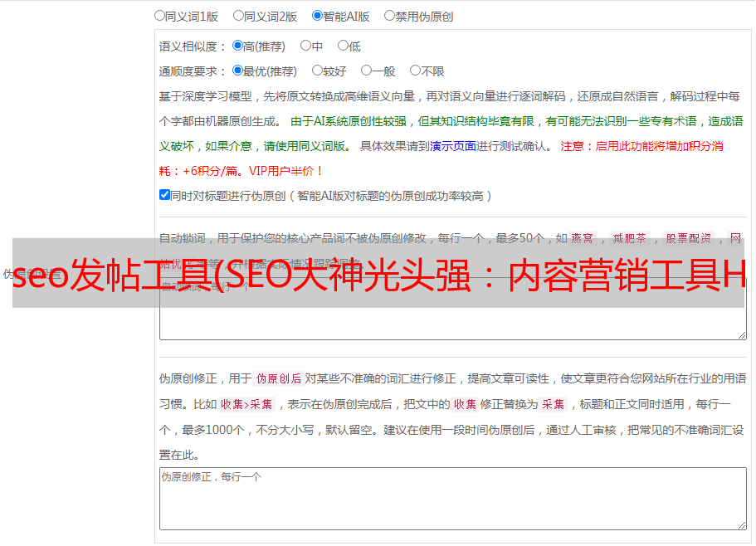
Task: Select the 同义词1版 radio option
Action: 160,16
